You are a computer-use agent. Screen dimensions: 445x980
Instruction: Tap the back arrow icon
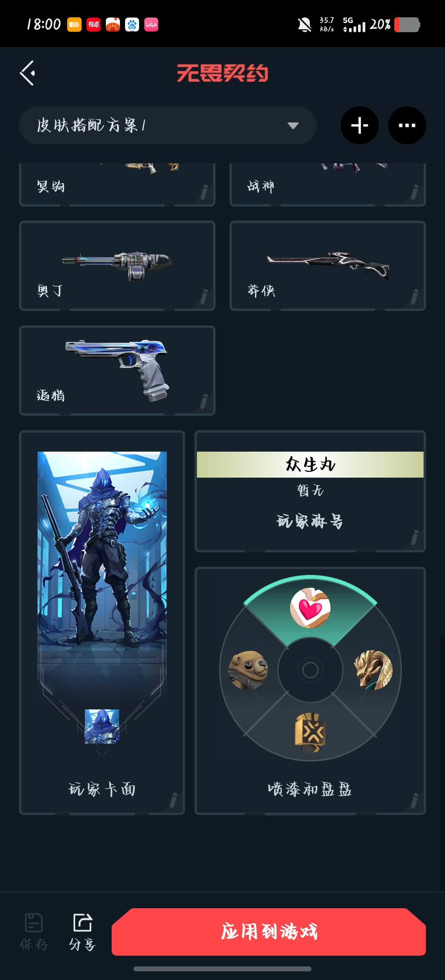click(x=28, y=73)
